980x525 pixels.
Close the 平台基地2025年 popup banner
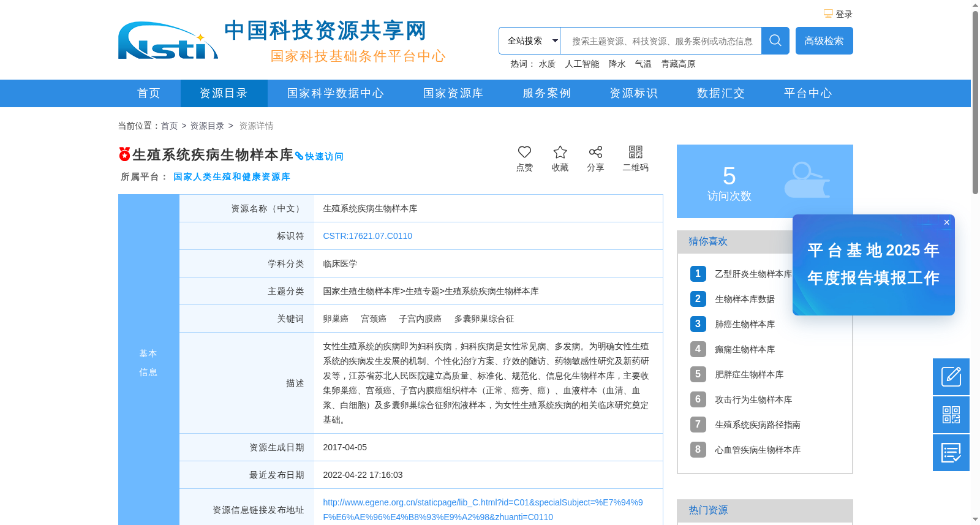pos(947,222)
